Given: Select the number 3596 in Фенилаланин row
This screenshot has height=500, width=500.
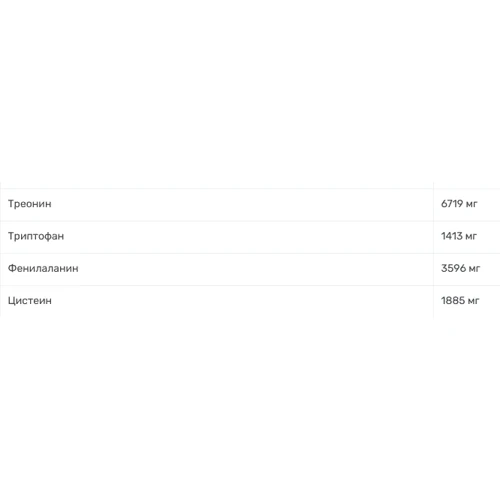Looking at the screenshot, I should [x=453, y=268].
